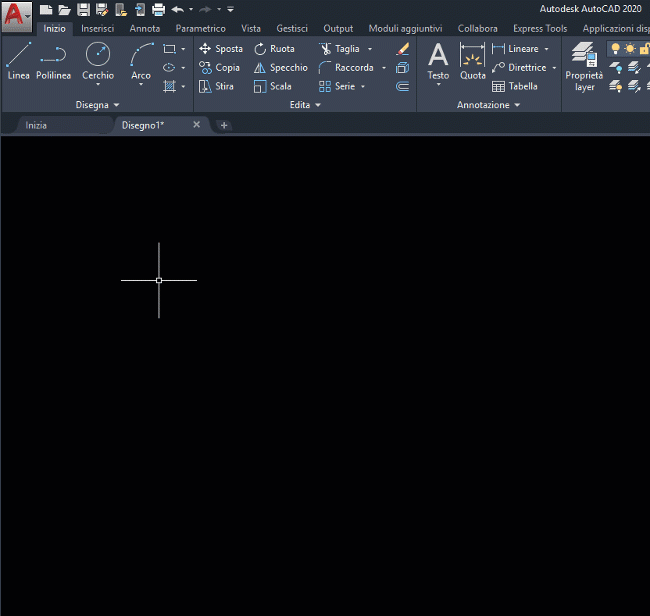Open the Taglia dropdown arrow
The width and height of the screenshot is (650, 616).
coord(370,49)
